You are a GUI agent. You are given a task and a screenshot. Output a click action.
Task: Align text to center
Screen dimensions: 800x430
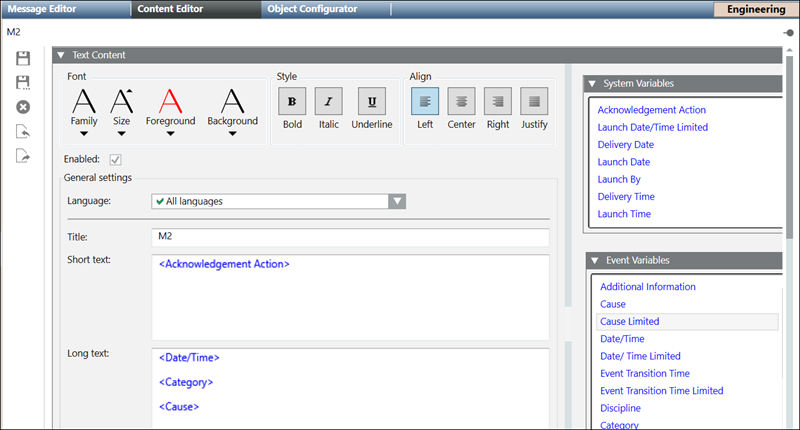click(461, 101)
